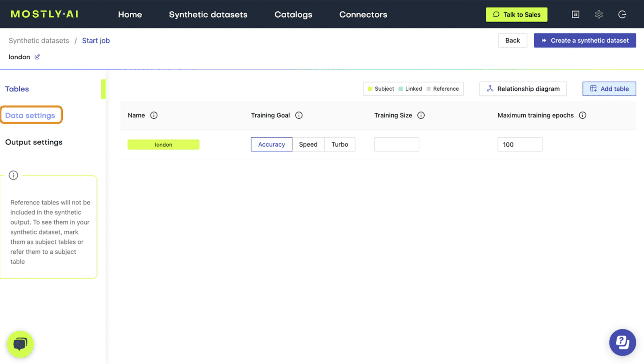The image size is (644, 364).
Task: Click the Reference legend swatch
Action: [429, 89]
